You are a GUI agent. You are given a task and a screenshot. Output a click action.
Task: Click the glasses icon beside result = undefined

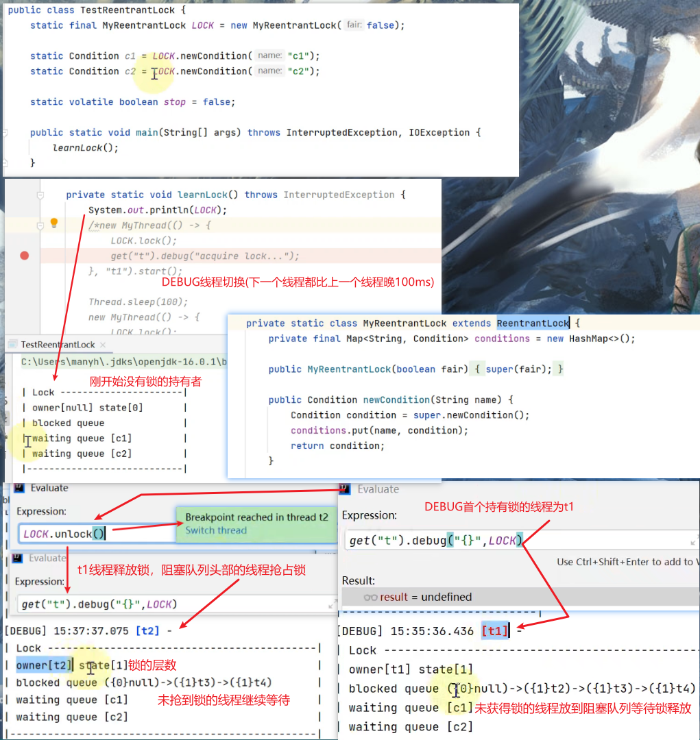click(370, 596)
